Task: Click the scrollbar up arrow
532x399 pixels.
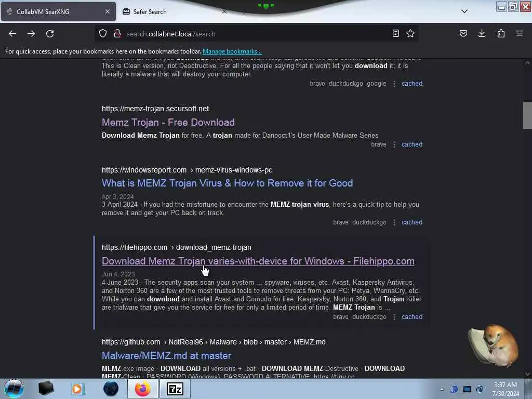Action: [527, 63]
